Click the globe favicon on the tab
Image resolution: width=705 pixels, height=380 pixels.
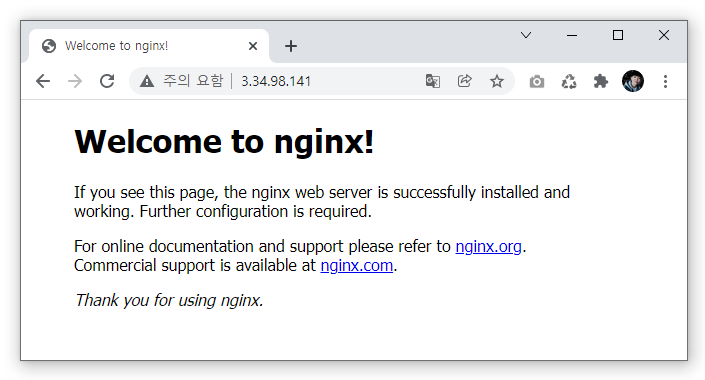coord(49,46)
